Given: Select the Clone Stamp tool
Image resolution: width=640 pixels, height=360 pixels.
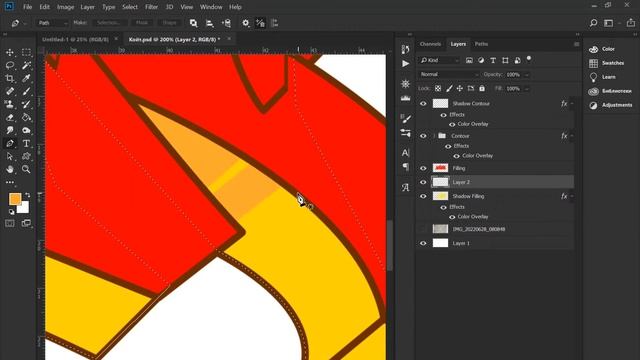Looking at the screenshot, I should [x=10, y=104].
